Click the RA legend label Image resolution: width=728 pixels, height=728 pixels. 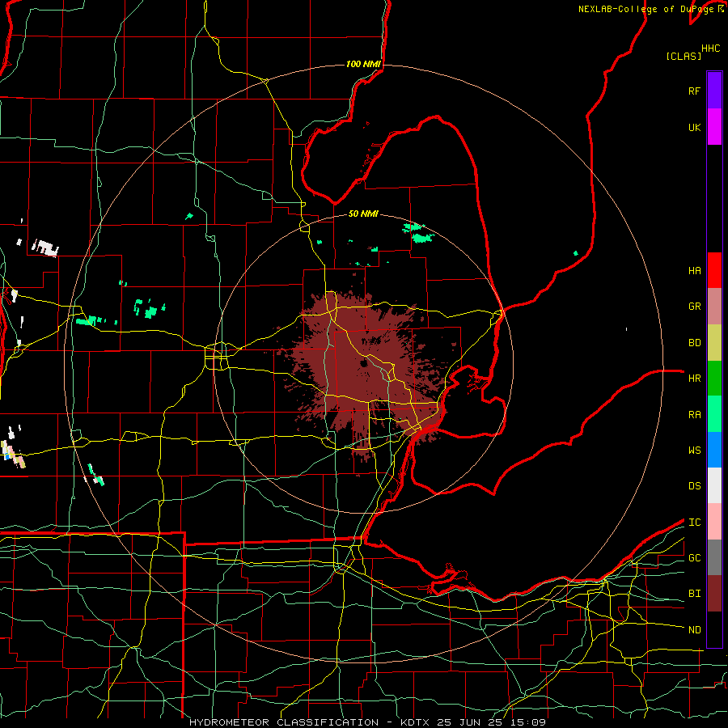tap(694, 415)
